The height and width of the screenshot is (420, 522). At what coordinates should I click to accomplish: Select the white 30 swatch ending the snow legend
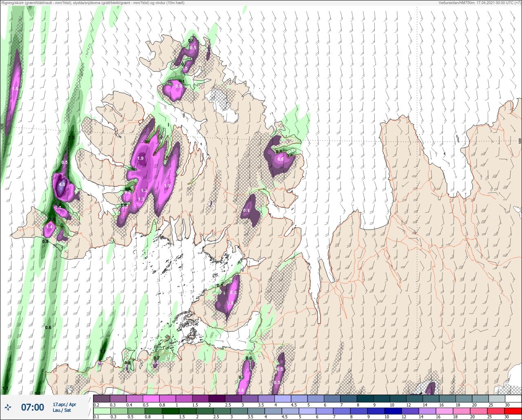(513, 398)
